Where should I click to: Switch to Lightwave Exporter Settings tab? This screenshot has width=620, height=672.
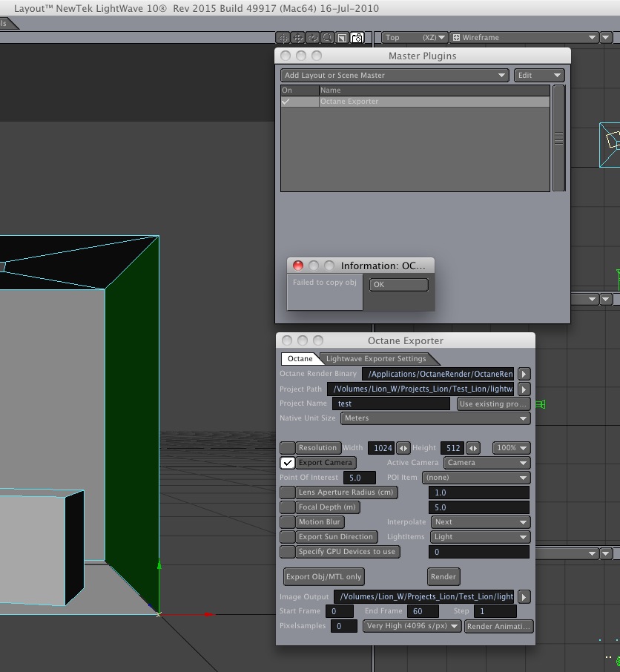(376, 359)
